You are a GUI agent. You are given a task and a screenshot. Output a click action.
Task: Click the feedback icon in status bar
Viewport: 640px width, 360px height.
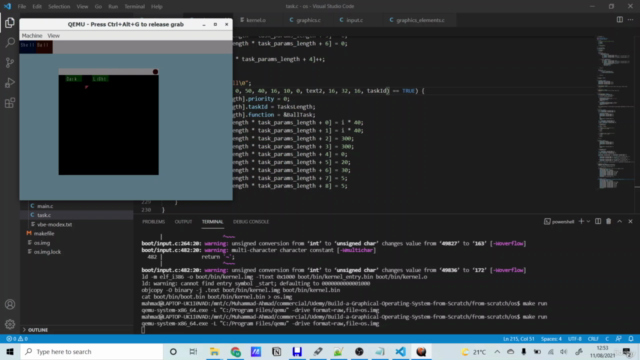(x=619, y=339)
